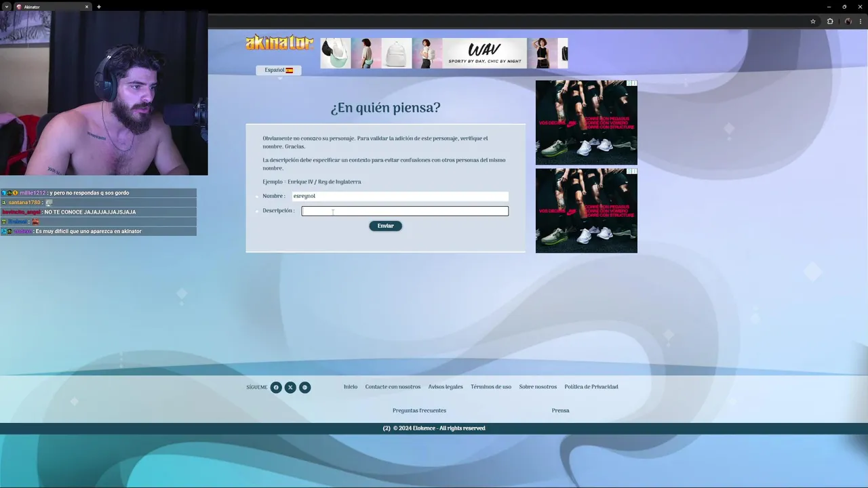868x488 pixels.
Task: Select the Akinator browser tab
Action: click(x=53, y=7)
